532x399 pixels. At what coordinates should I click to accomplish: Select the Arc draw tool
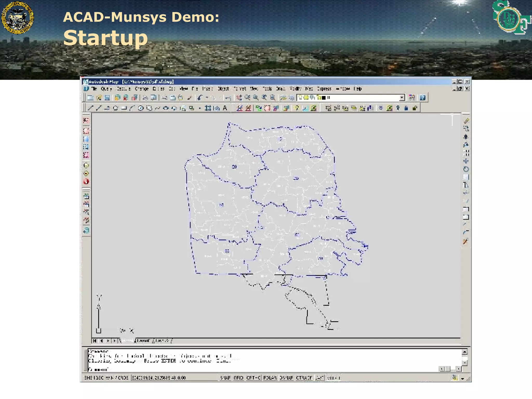pyautogui.click(x=132, y=108)
